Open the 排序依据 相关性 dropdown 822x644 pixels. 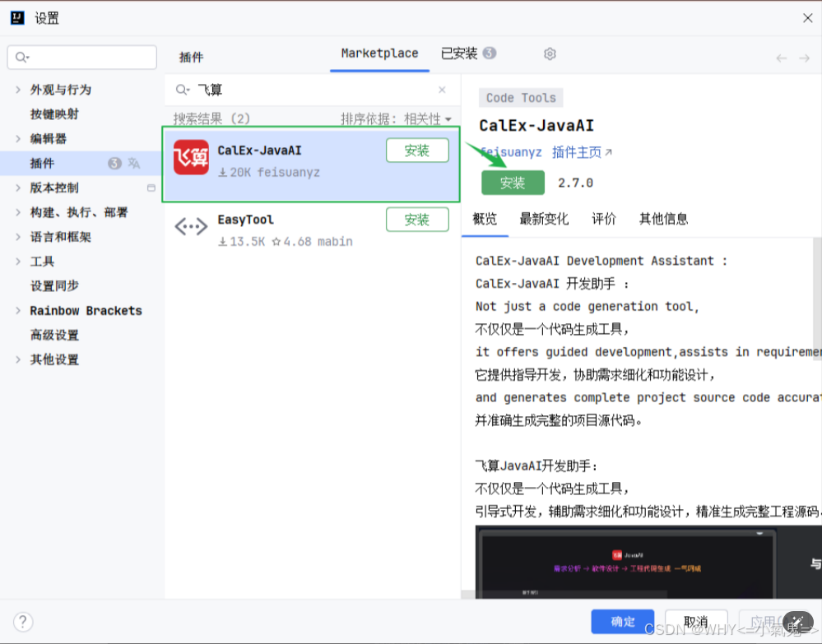coord(397,119)
